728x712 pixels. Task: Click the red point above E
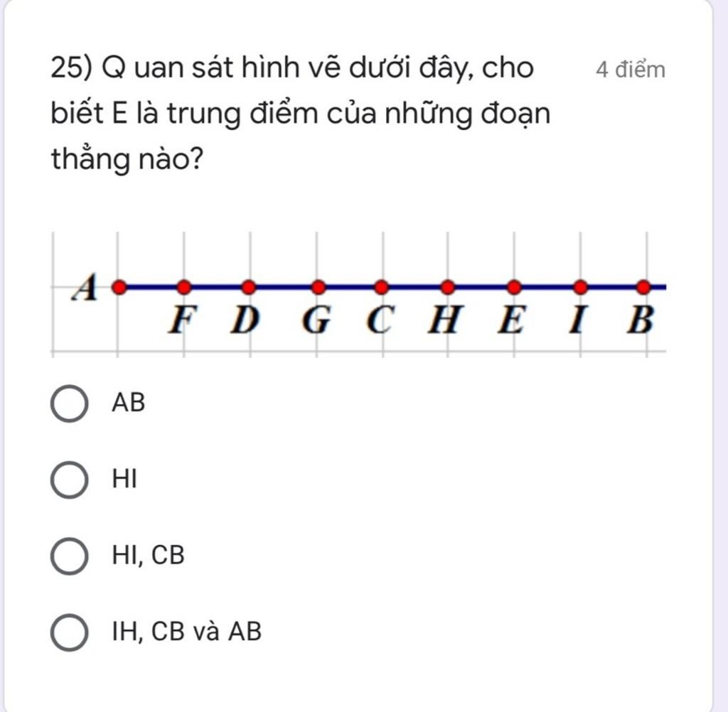click(x=514, y=287)
